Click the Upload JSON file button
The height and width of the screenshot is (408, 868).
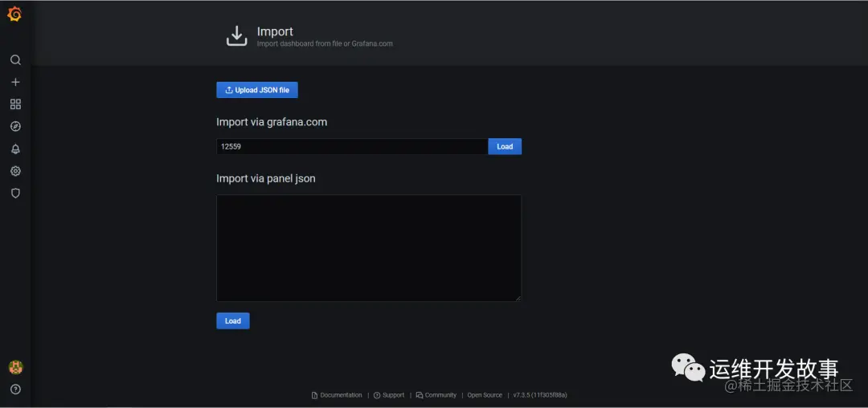(x=257, y=90)
